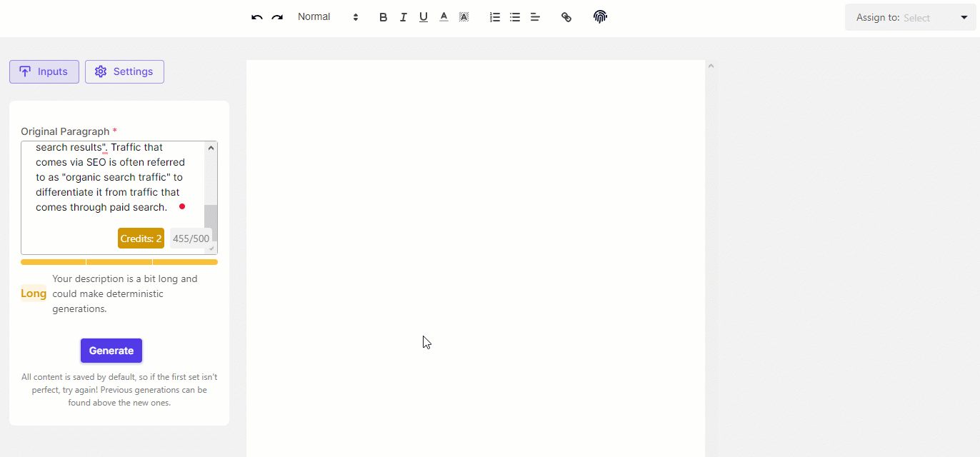This screenshot has height=457, width=980.
Task: Click the blank document editor area
Action: tap(475, 250)
